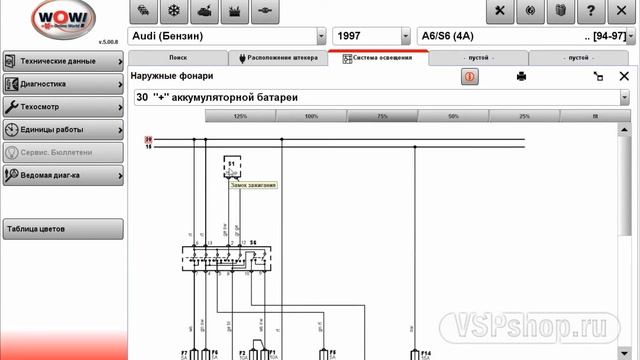Select the first пустой tab
The image size is (640, 360).
click(478, 58)
